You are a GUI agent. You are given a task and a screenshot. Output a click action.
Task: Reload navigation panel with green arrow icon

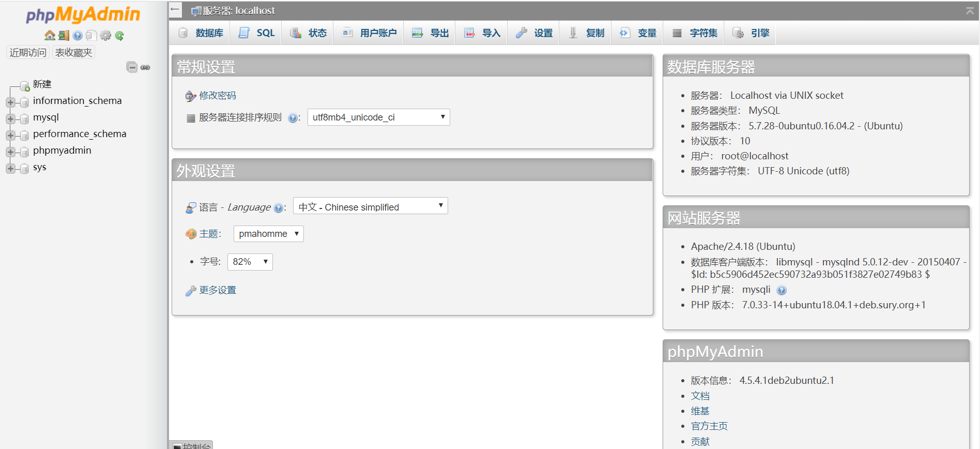coord(119,35)
